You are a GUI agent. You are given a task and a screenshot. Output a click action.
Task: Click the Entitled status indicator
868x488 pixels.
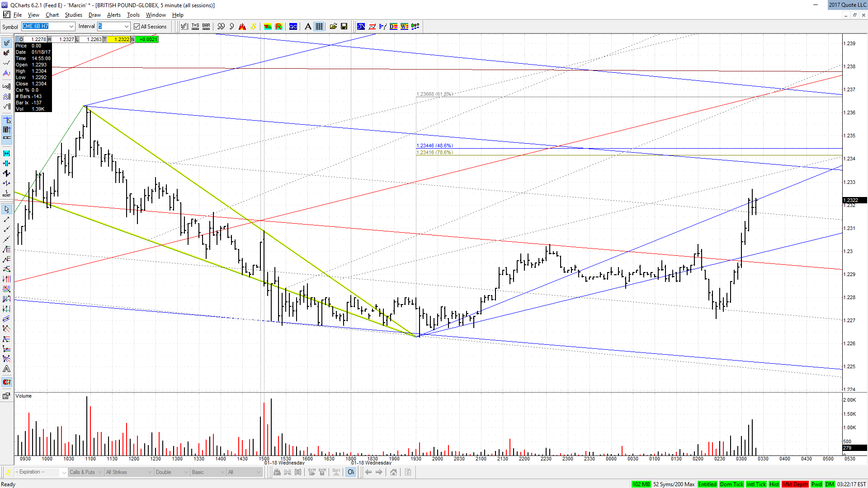(707, 484)
